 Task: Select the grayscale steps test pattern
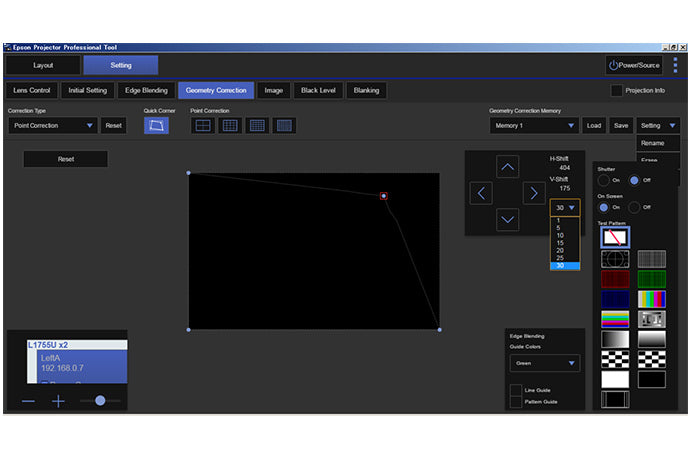point(651,319)
